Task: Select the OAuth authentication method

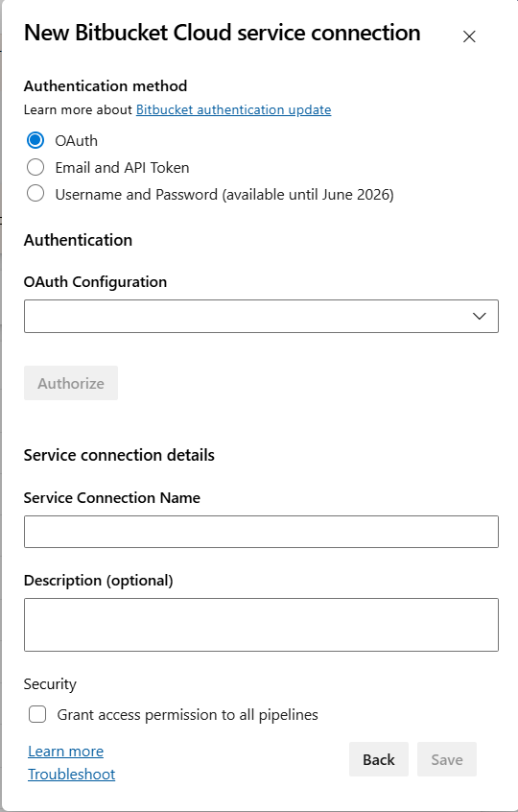Action: [35, 140]
